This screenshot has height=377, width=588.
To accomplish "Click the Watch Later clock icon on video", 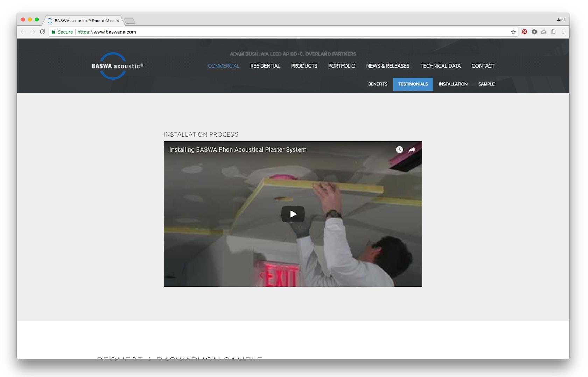I will [x=399, y=149].
